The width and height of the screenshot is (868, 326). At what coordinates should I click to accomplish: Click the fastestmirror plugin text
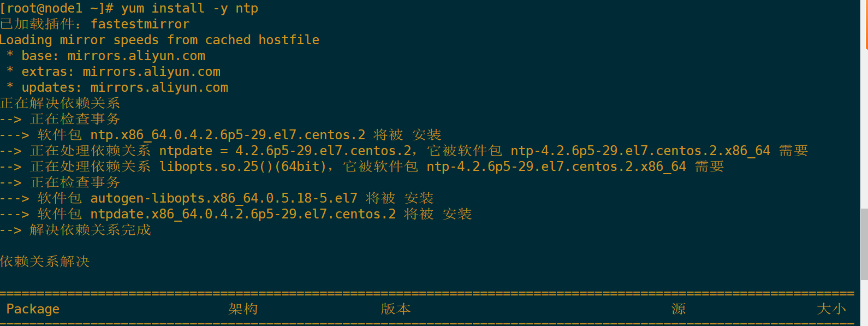click(140, 24)
